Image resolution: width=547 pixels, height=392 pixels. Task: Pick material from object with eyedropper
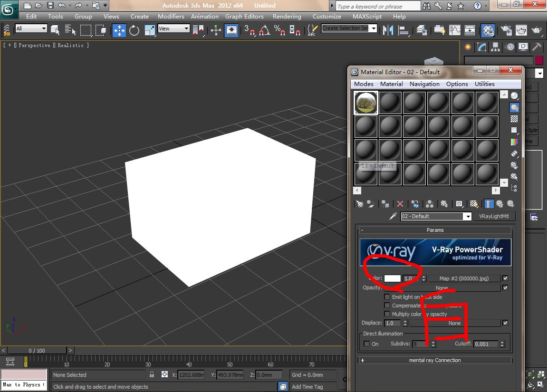pyautogui.click(x=393, y=216)
